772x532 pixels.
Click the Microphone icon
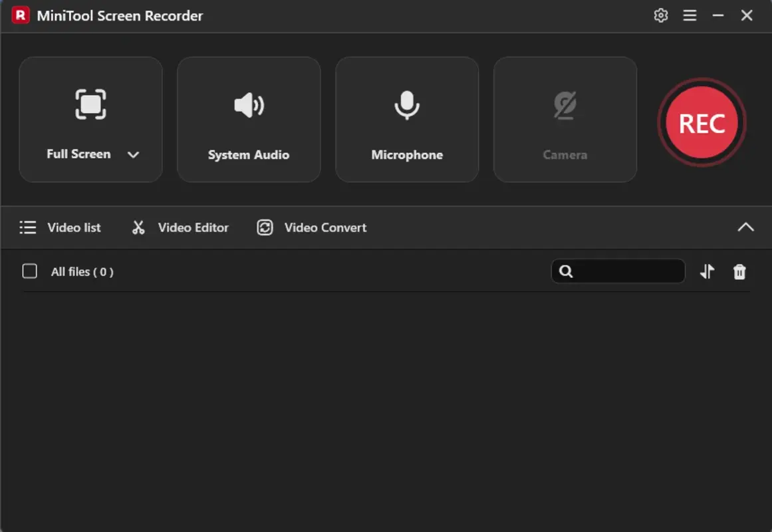pos(407,104)
